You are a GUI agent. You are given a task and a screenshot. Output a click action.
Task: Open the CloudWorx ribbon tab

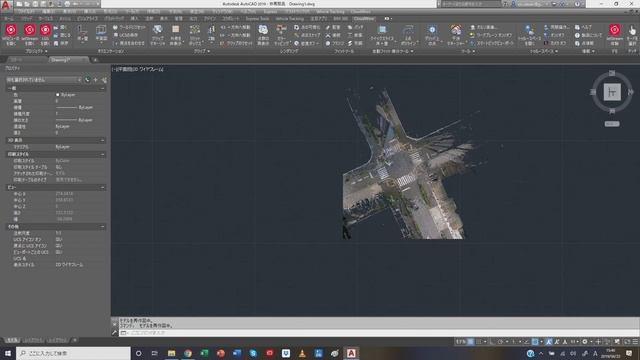(x=363, y=19)
